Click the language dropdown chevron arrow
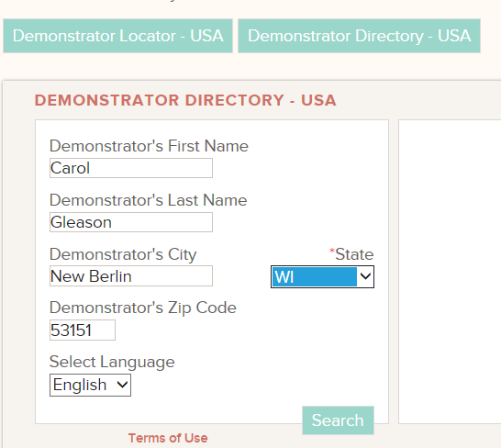 click(x=122, y=385)
